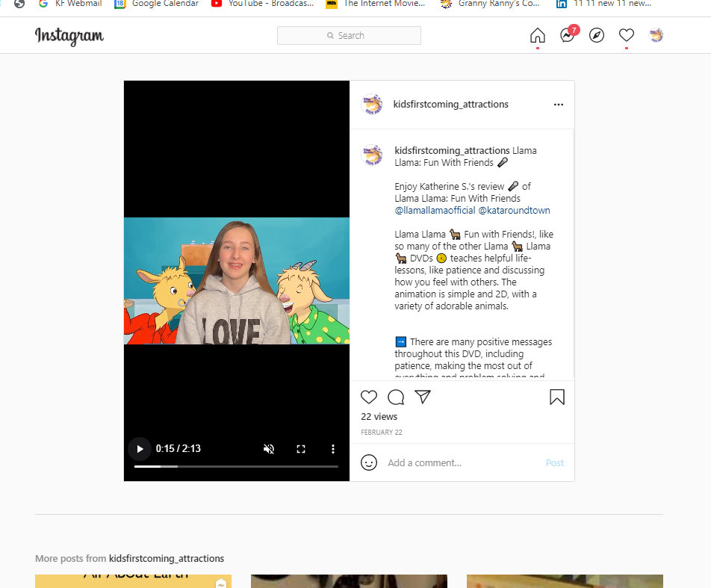This screenshot has height=588, width=711.
Task: Click kidsfirstcoming_attractions username in caption
Action: [x=452, y=151]
